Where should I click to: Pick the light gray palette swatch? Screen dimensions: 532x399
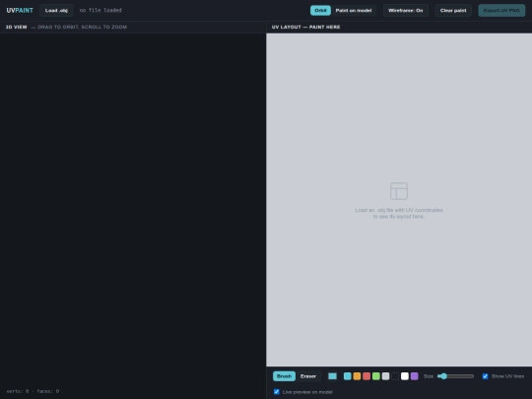386,376
